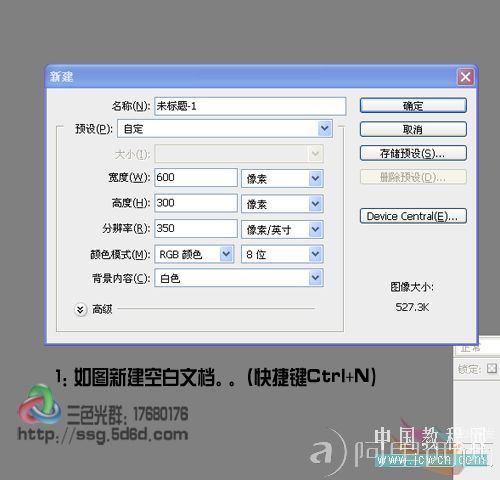Open 存储预设(S) dialog
The image size is (500, 480).
(413, 153)
